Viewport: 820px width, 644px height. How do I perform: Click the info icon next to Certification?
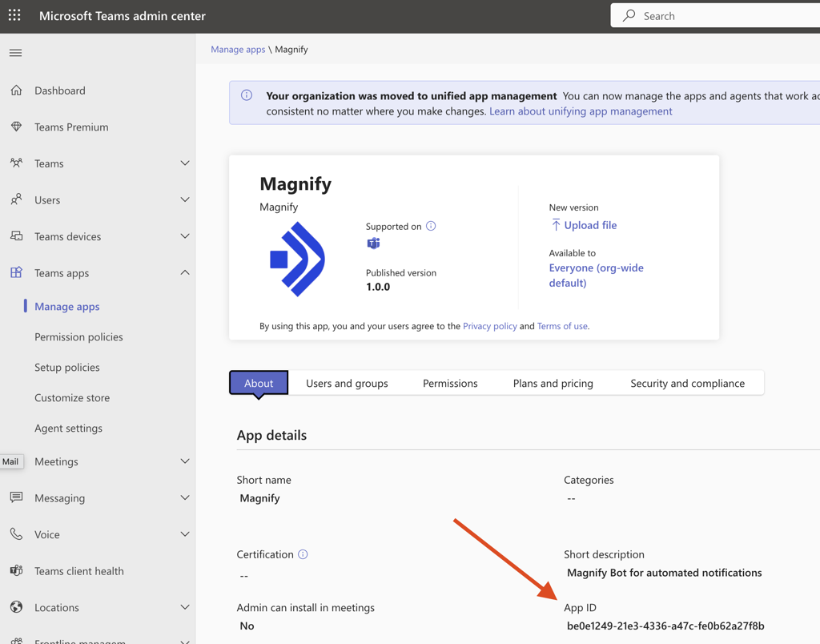[303, 554]
